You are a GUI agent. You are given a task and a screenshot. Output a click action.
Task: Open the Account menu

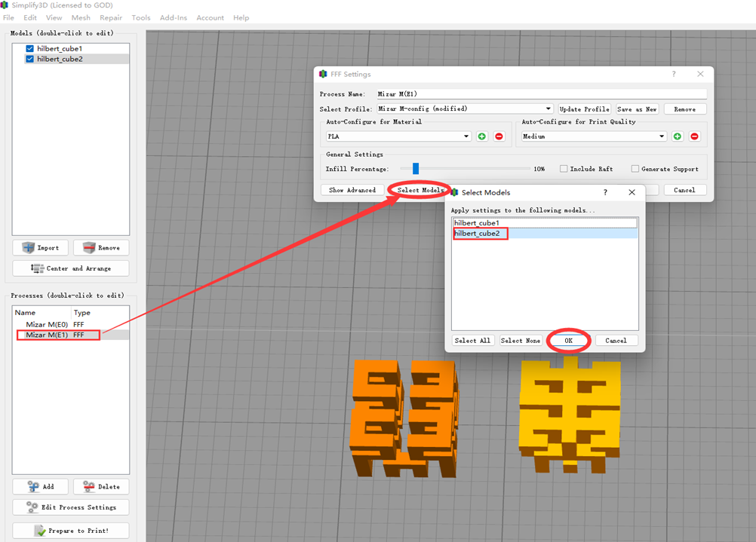pos(211,18)
